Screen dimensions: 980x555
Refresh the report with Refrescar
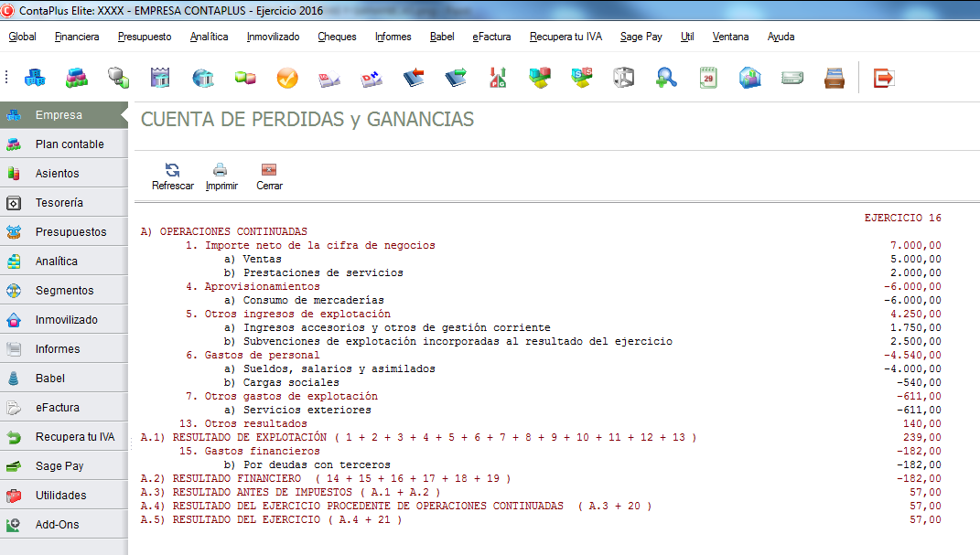[x=173, y=176]
